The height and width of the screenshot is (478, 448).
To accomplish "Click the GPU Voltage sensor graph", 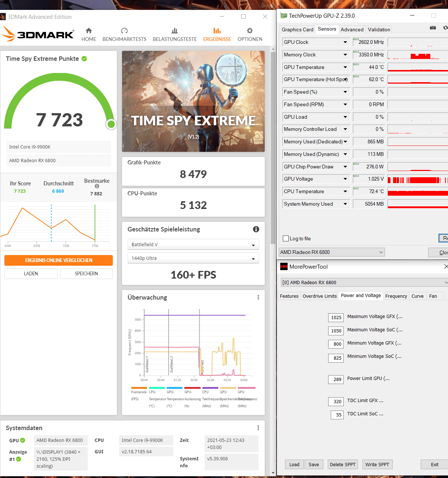I will (418, 179).
